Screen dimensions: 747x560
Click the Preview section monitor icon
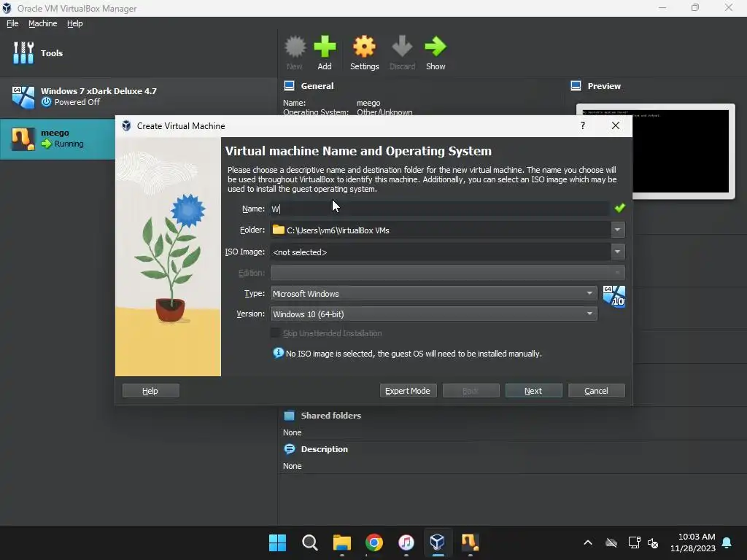pos(576,86)
